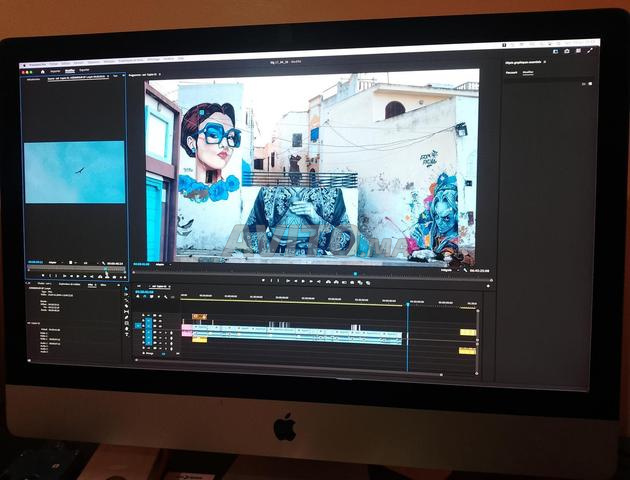630x480 pixels.
Task: Solo audio track A1
Action: (166, 332)
